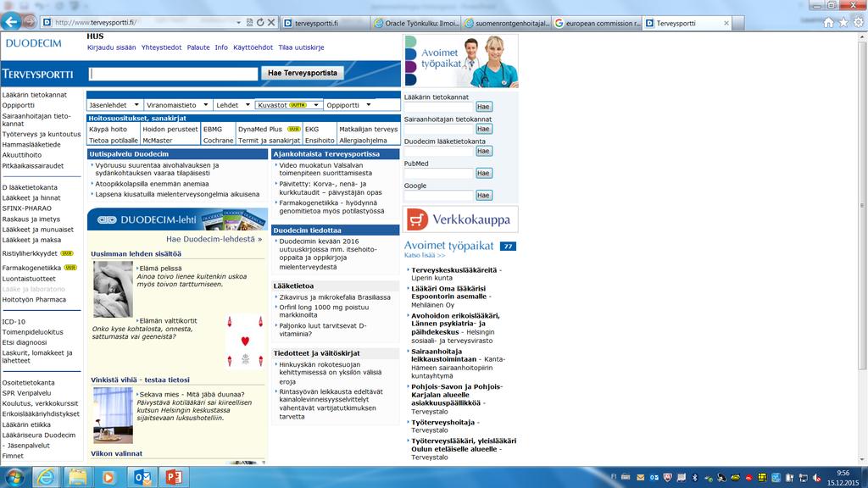Open SFINX-PHARAO in left sidebar
This screenshot has width=868, height=488.
(26, 208)
